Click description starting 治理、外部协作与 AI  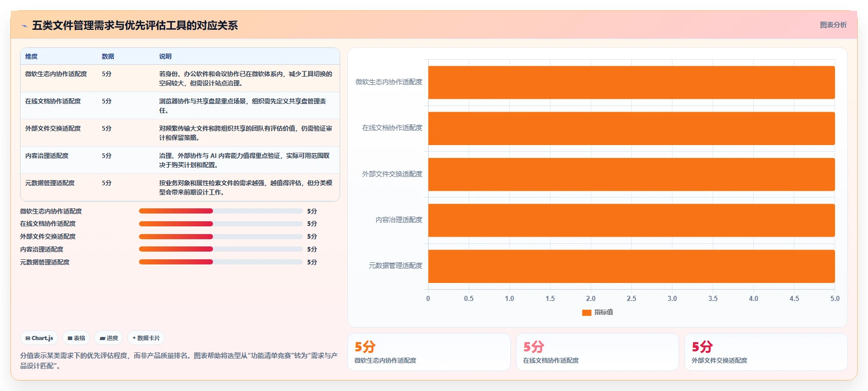[x=244, y=161]
